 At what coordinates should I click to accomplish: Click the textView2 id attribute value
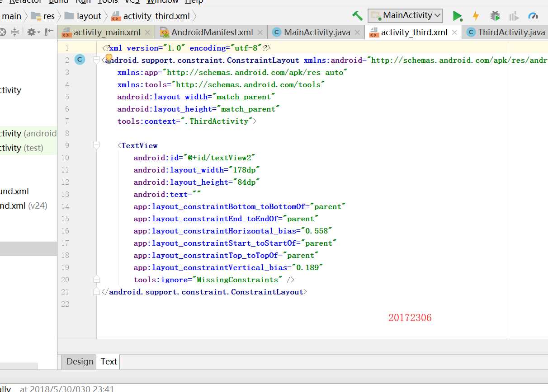(219, 158)
